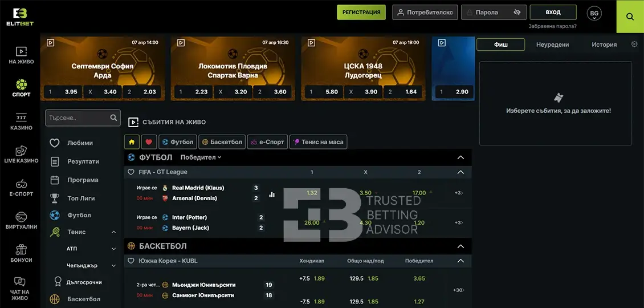Start ЧАТ НА ЖИВО live chat
This screenshot has height=308, width=644.
point(20,288)
